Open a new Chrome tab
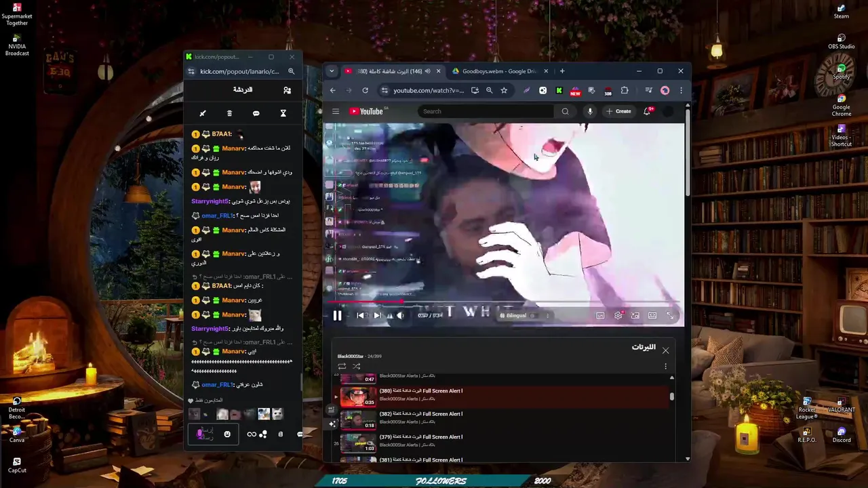Screen dimensions: 868x488 pyautogui.click(x=562, y=71)
